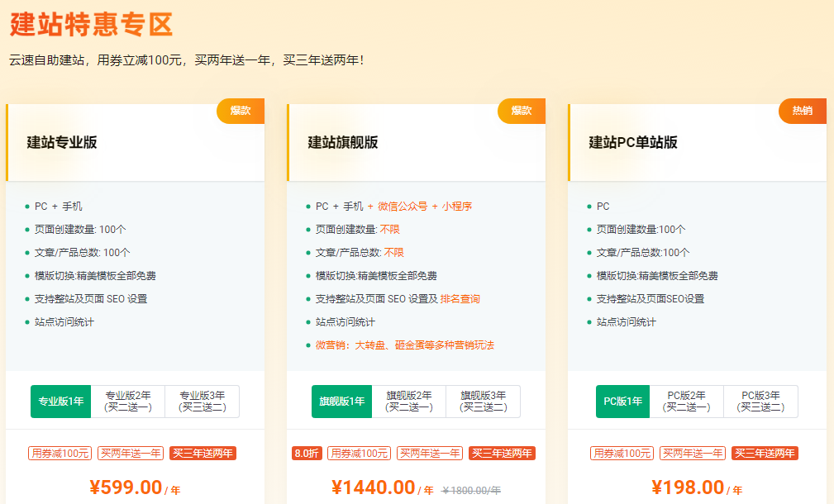
Task: Click the 建站PC单站版 card title
Action: [x=633, y=142]
